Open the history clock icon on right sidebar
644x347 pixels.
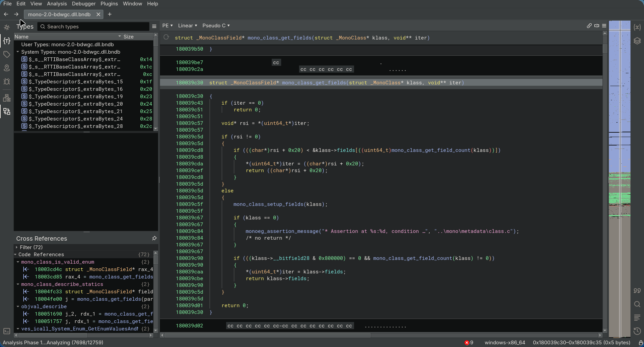pyautogui.click(x=637, y=331)
